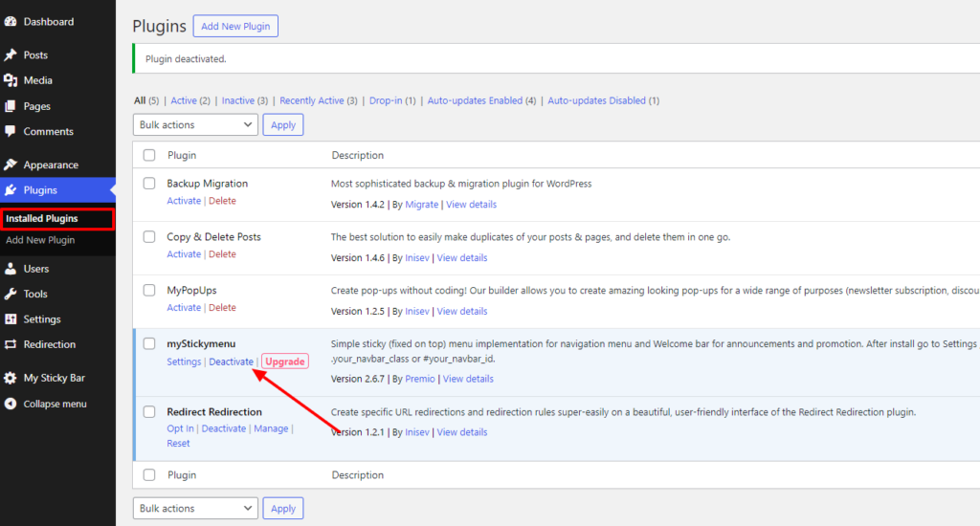
Task: Select the MyPopUps plugin checkbox
Action: point(149,290)
